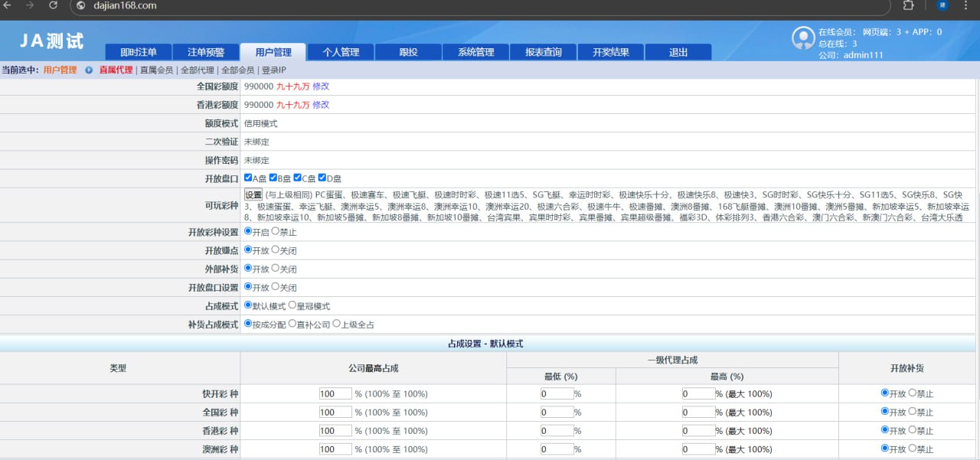Click the blue arrow icon beside 用户管理
The height and width of the screenshot is (460, 980).
point(89,70)
